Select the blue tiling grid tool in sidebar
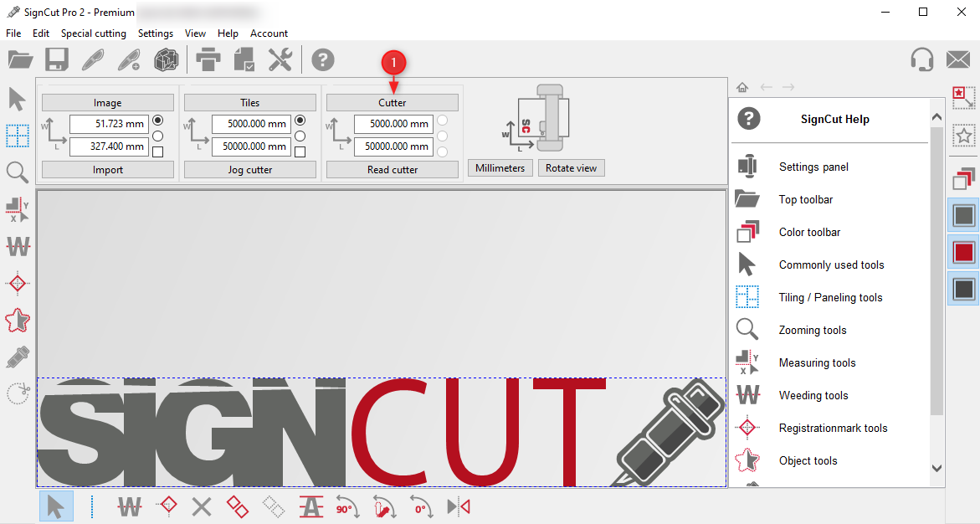 18,136
